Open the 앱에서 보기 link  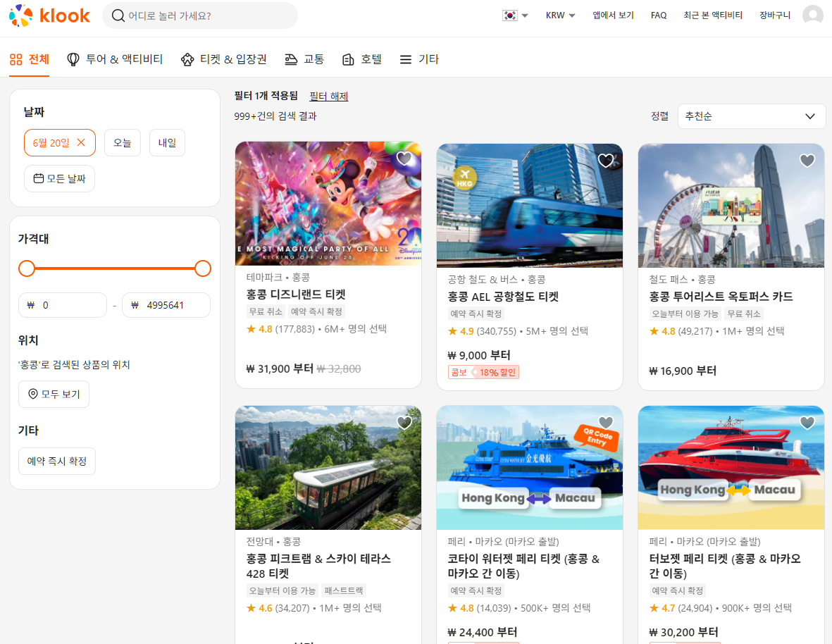[613, 16]
